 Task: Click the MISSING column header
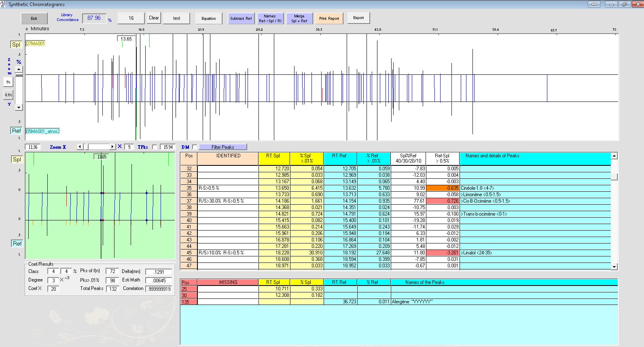[228, 282]
